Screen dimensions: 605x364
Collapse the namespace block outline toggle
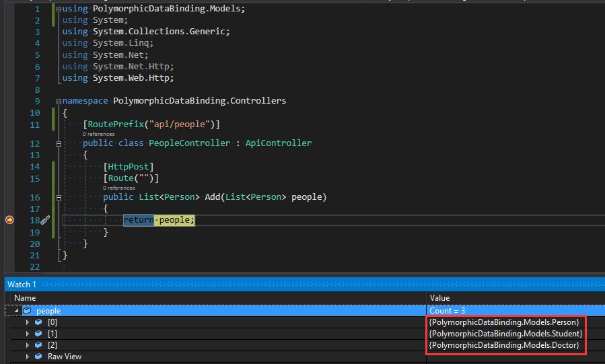pyautogui.click(x=59, y=101)
